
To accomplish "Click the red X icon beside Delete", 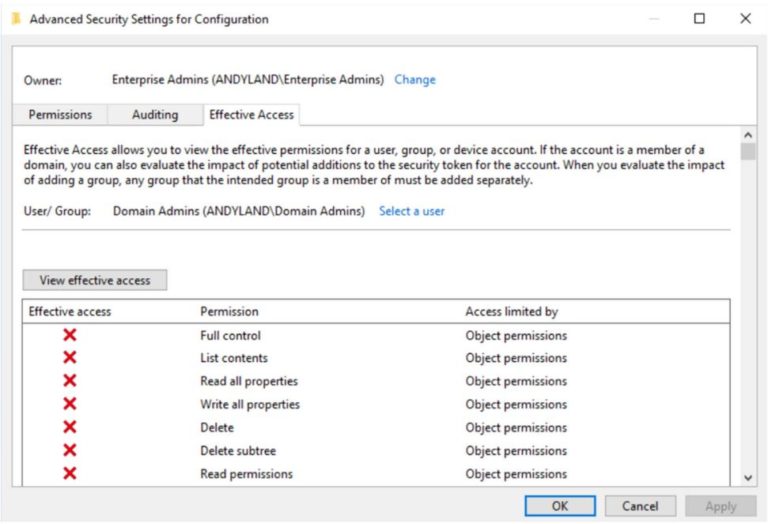I will coord(70,427).
